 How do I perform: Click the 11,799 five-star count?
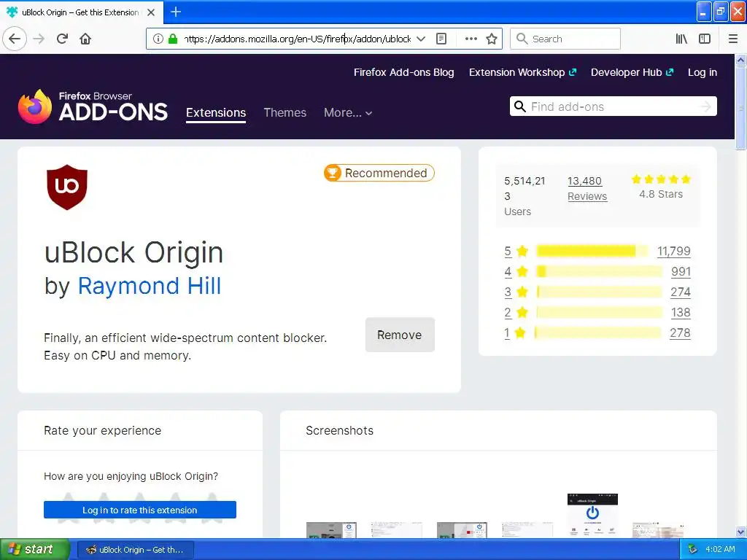point(673,251)
